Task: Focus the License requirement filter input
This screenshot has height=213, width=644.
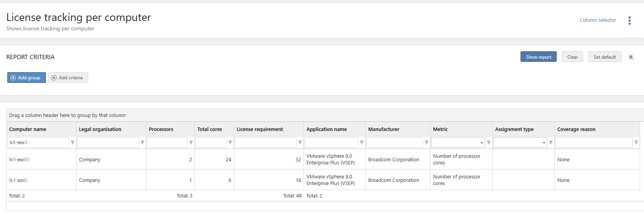Action: point(266,143)
